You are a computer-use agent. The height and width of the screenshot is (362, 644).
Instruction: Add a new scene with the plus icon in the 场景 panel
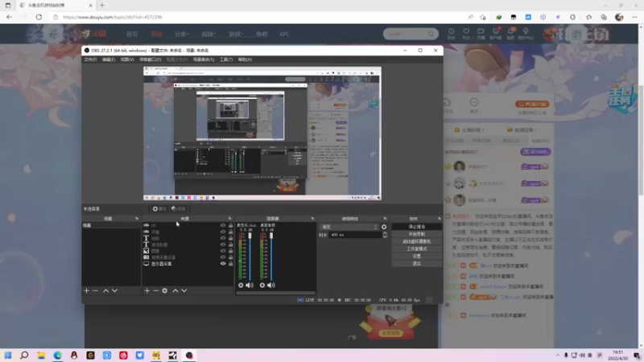[x=86, y=290]
